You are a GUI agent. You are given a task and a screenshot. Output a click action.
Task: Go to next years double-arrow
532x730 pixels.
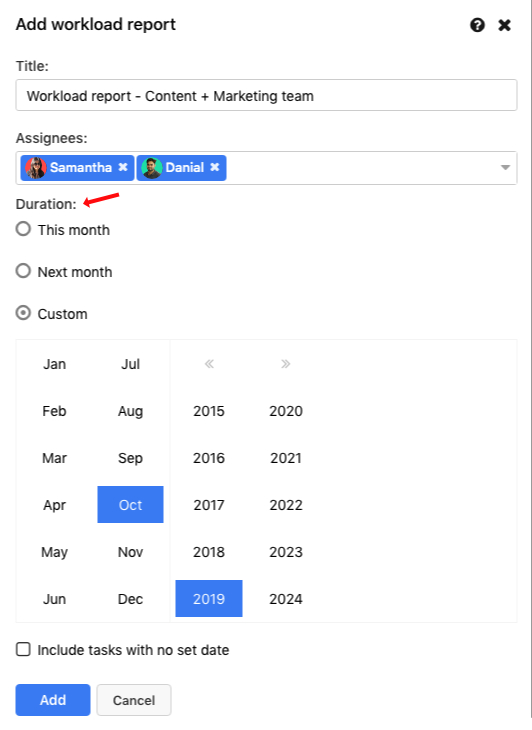286,364
